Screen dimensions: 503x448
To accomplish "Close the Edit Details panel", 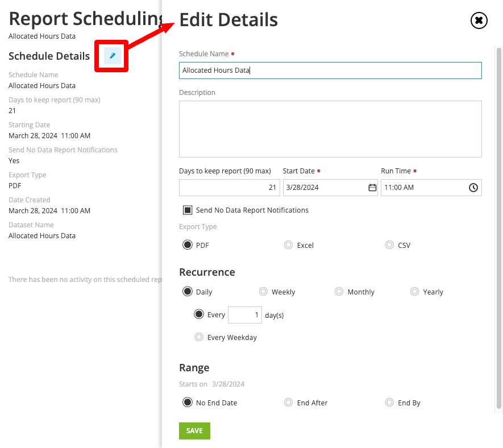I will [479, 20].
